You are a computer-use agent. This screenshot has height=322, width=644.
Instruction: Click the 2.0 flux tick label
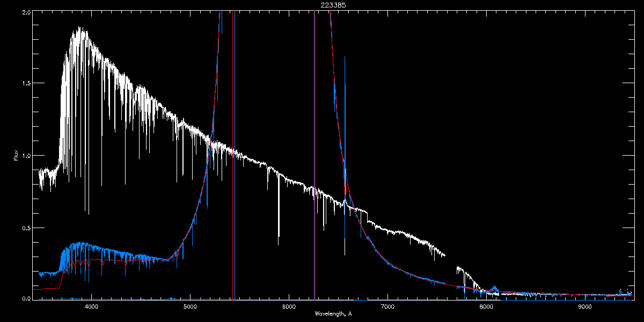click(x=25, y=12)
